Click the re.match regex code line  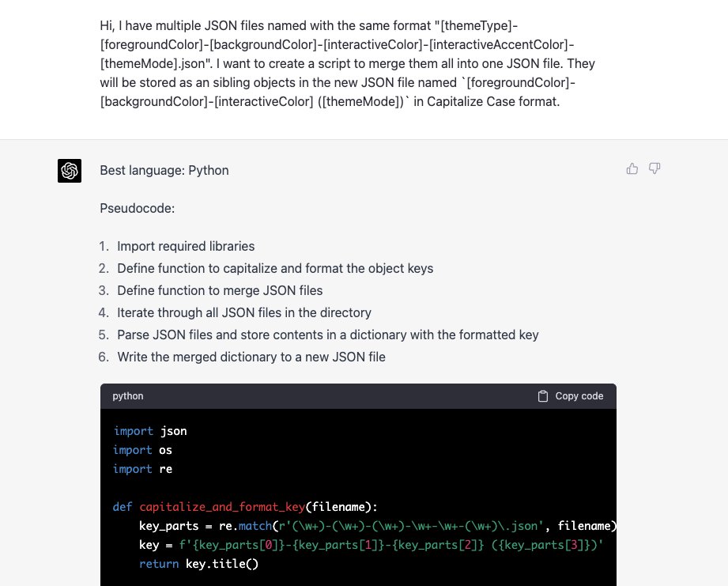coord(378,526)
